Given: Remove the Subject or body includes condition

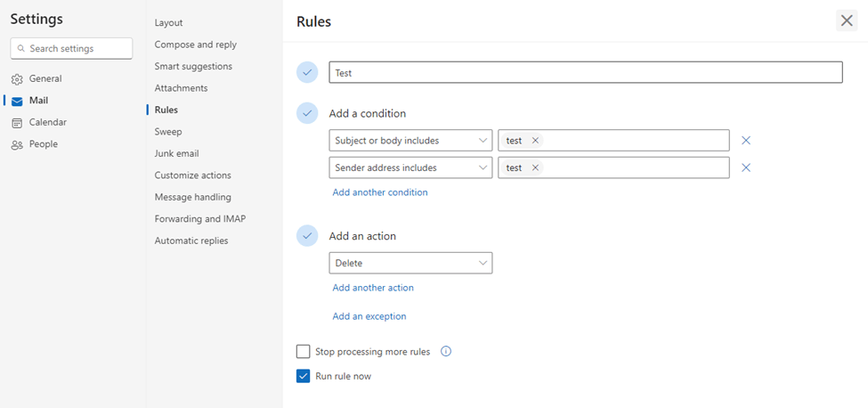Looking at the screenshot, I should tap(746, 141).
